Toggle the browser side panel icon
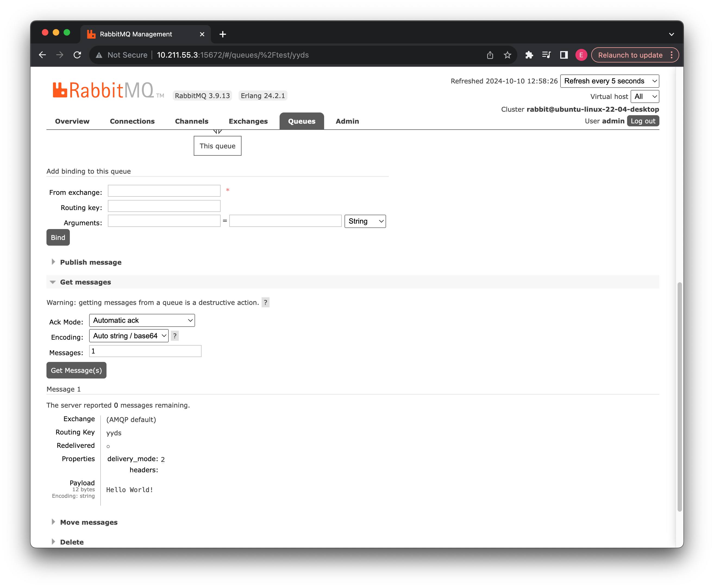714x588 pixels. point(563,55)
